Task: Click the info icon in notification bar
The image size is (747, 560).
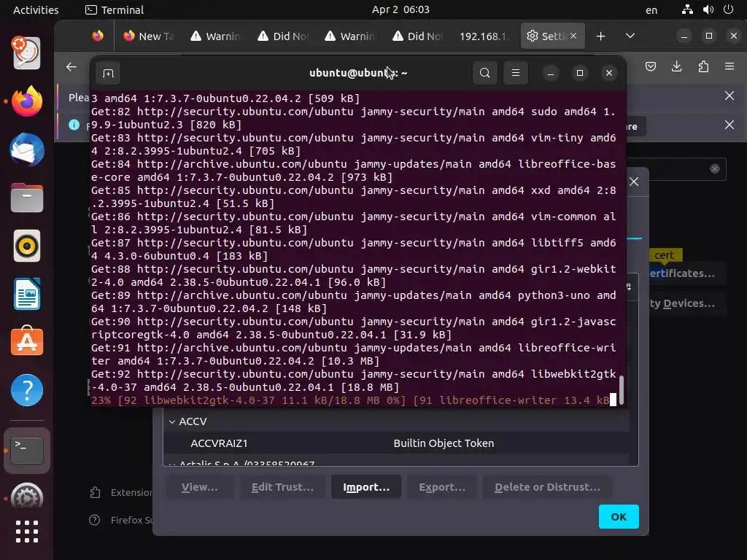Action: pos(74,125)
